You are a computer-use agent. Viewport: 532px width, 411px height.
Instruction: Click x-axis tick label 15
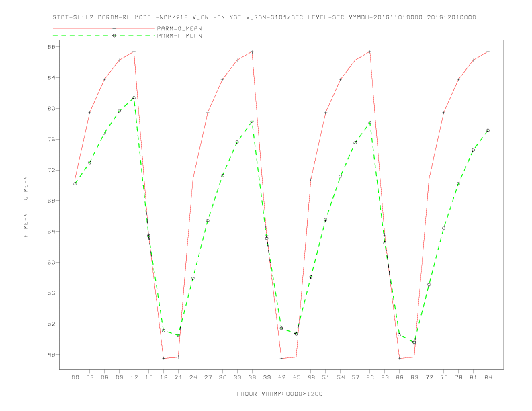tap(148, 377)
